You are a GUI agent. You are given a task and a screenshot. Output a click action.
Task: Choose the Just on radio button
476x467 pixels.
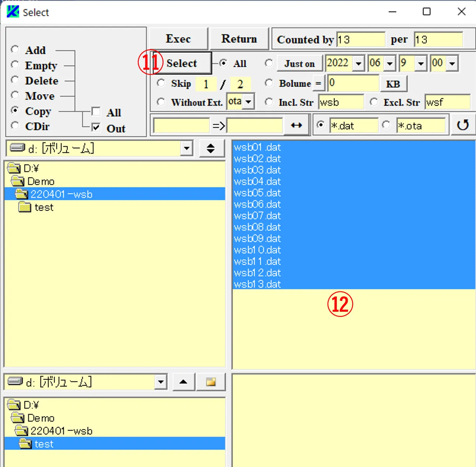pos(269,63)
